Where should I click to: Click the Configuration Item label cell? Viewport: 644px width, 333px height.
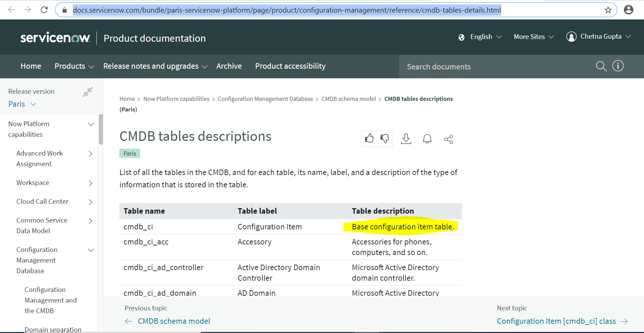tap(270, 227)
